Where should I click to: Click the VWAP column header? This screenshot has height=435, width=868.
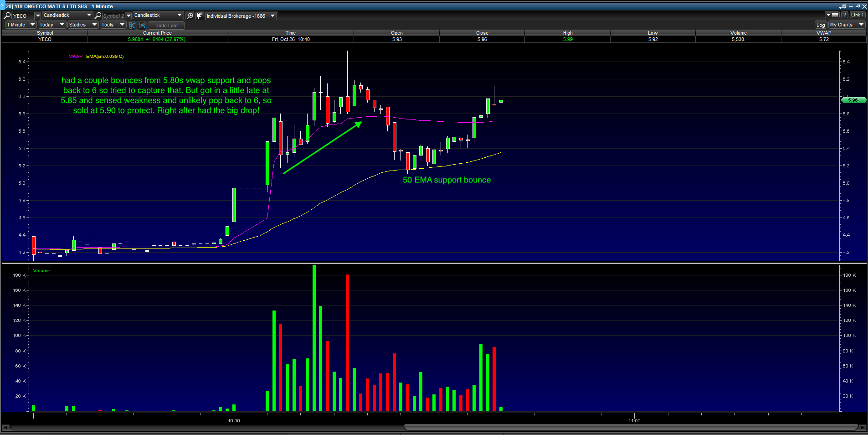click(824, 33)
